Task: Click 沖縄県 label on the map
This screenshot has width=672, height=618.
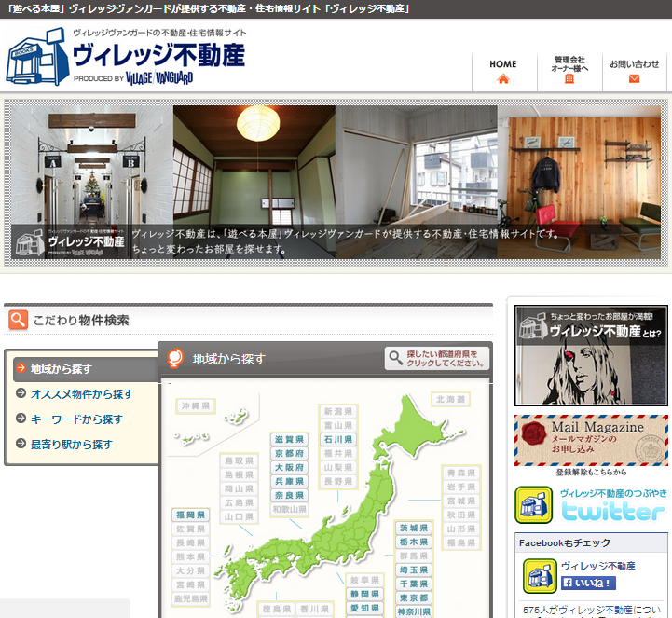Action: 196,405
